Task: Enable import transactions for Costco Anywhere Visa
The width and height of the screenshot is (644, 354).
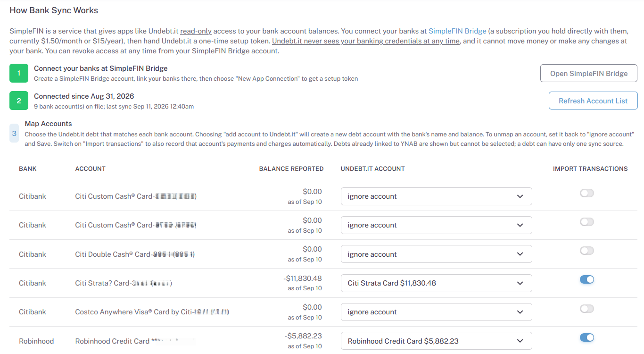Action: click(x=587, y=309)
